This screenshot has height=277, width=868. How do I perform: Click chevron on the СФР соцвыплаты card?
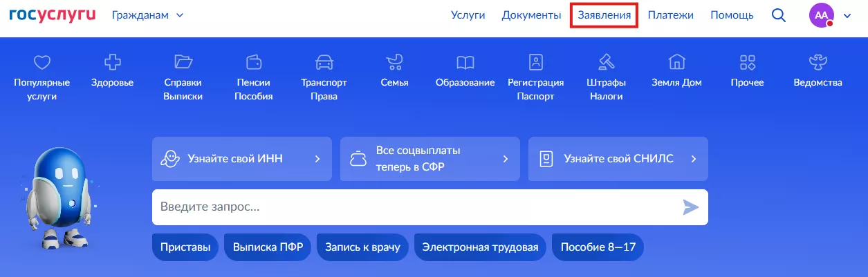click(506, 159)
